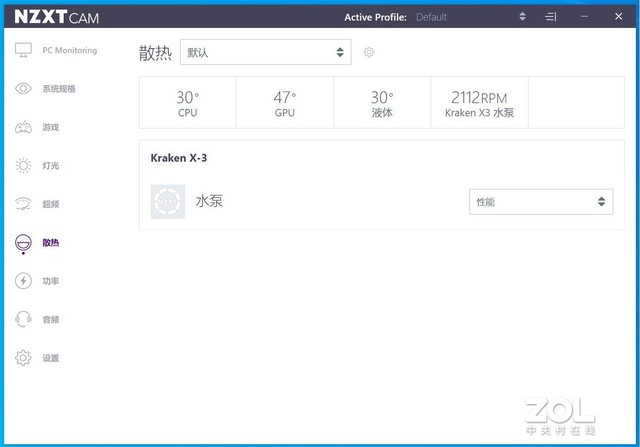The image size is (640, 447).
Task: Click the Kraken X-3 heading
Action: [179, 158]
